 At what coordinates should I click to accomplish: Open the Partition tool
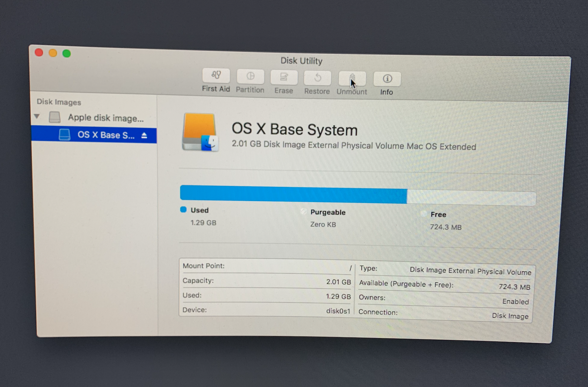[x=250, y=77]
